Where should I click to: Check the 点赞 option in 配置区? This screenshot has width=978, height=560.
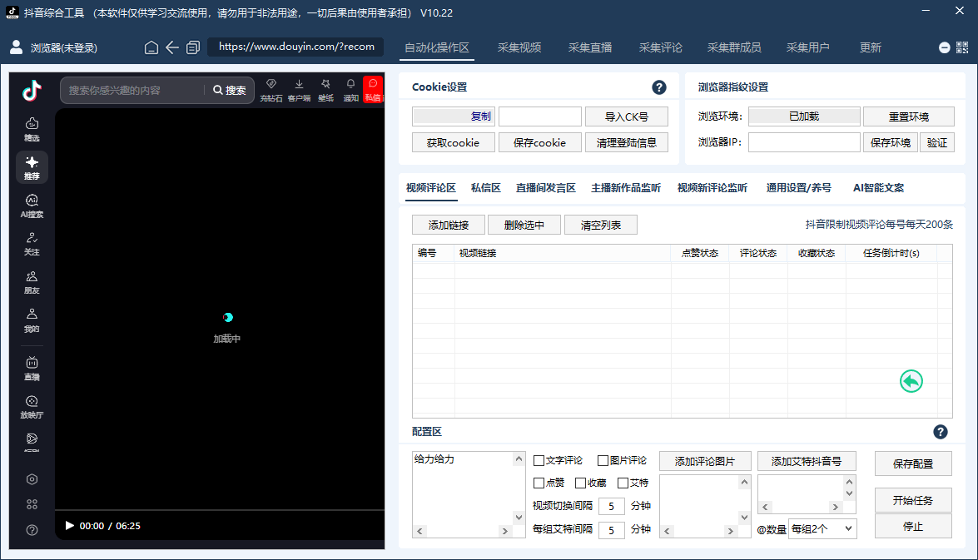537,481
